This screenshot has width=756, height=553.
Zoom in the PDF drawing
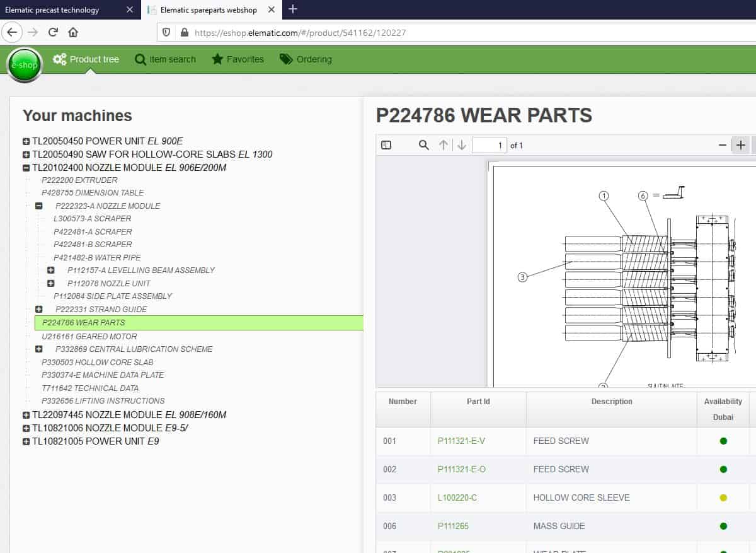[x=740, y=145]
